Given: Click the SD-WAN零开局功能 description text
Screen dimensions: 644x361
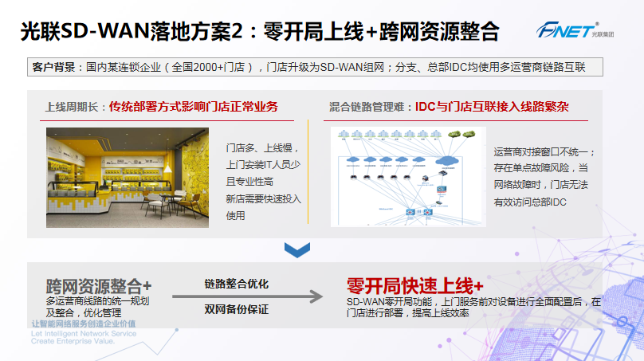Looking at the screenshot, I should click(473, 307).
